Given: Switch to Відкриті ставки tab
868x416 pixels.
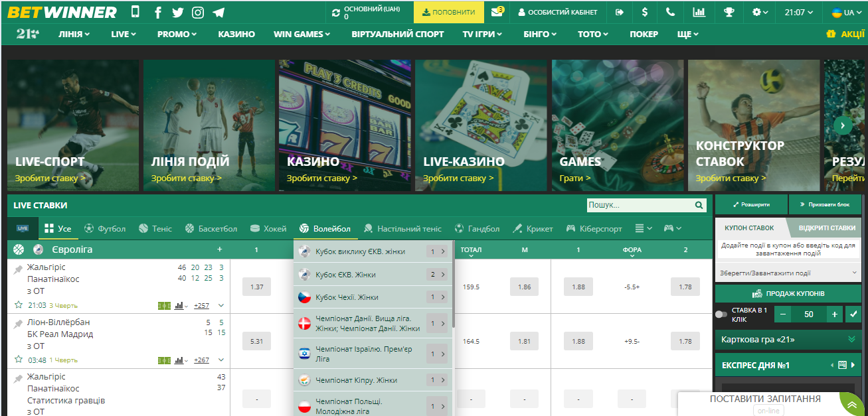Looking at the screenshot, I should [x=826, y=228].
